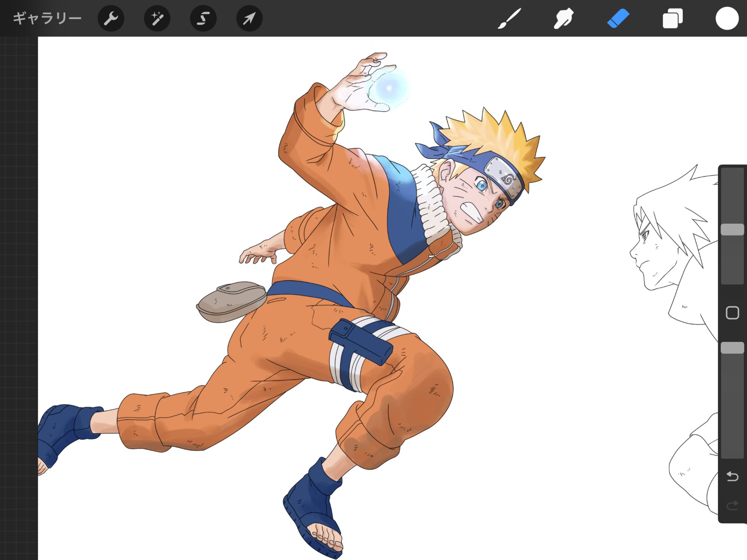Tap the square modify button on sidebar
Screen dimensions: 747x560
pos(732,313)
